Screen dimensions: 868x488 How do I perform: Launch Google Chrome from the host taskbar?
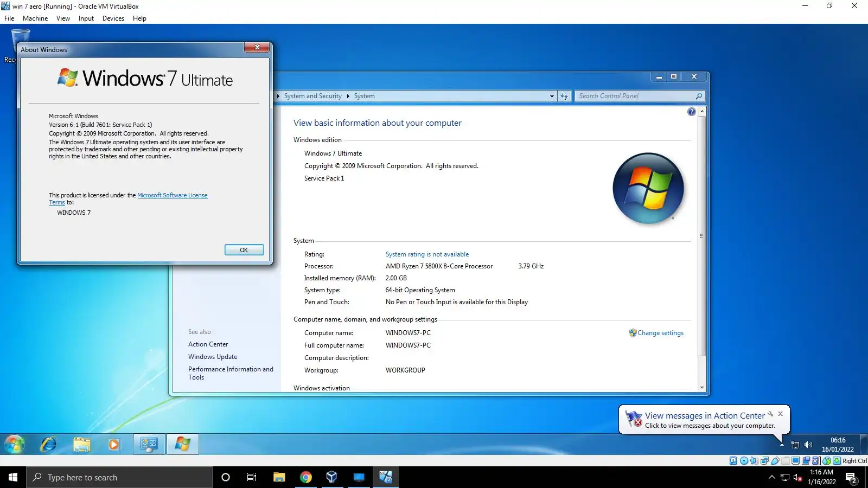click(x=306, y=477)
